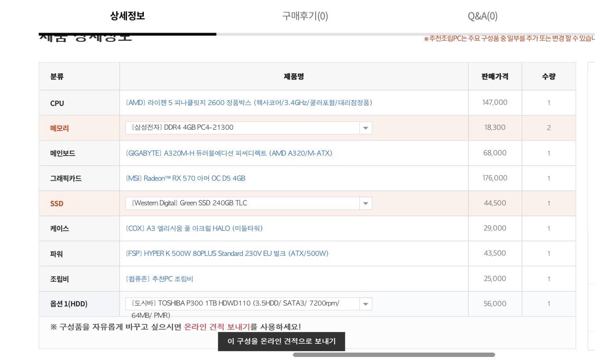
Task: Switch to the 상세정보 tab
Action: click(127, 16)
